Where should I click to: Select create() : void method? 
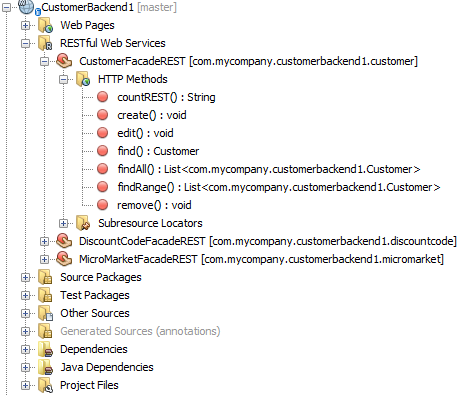pos(152,115)
